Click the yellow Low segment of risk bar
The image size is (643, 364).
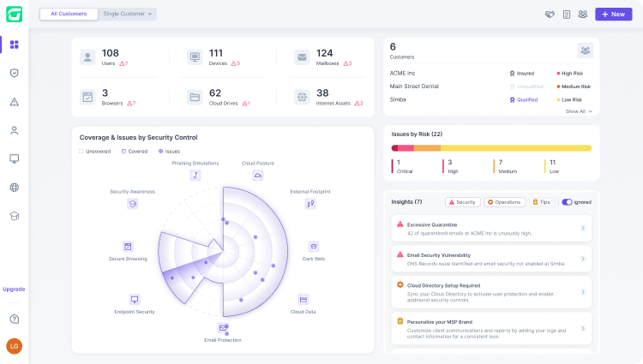[516, 148]
